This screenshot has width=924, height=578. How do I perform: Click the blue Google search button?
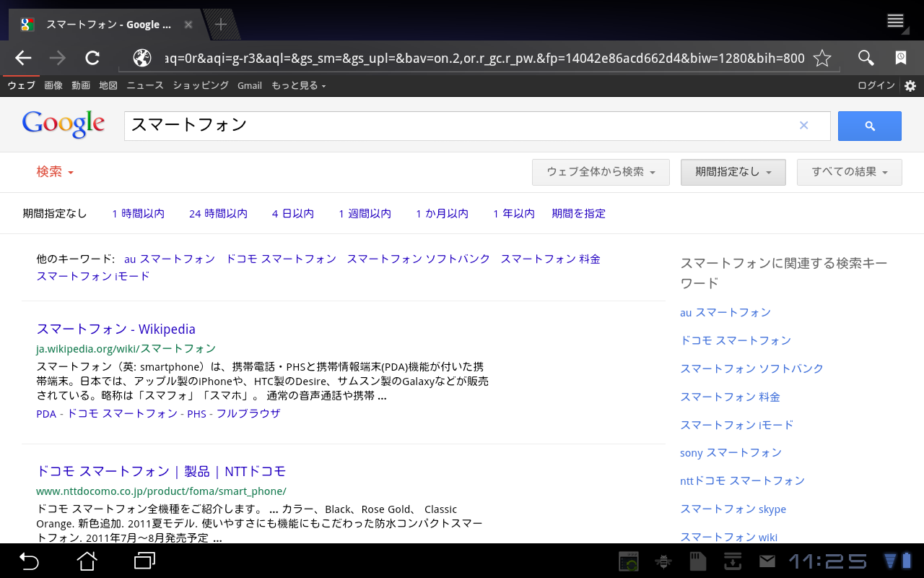point(869,126)
